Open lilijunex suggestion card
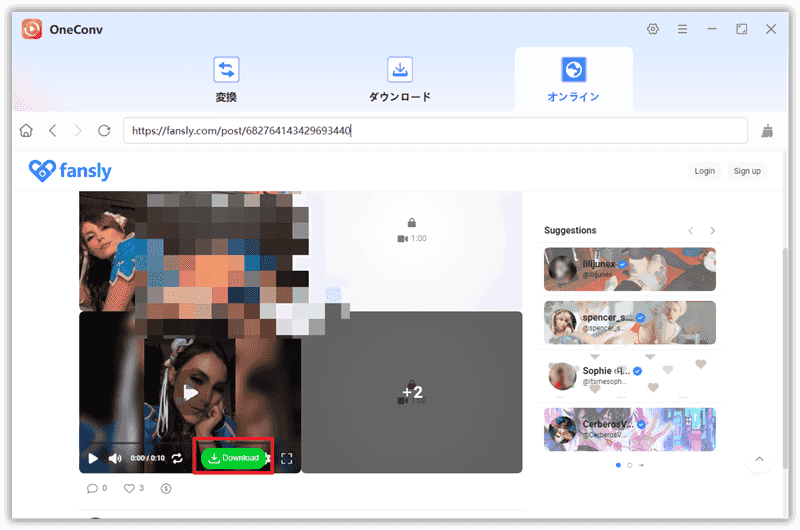The width and height of the screenshot is (800, 530). click(x=630, y=269)
